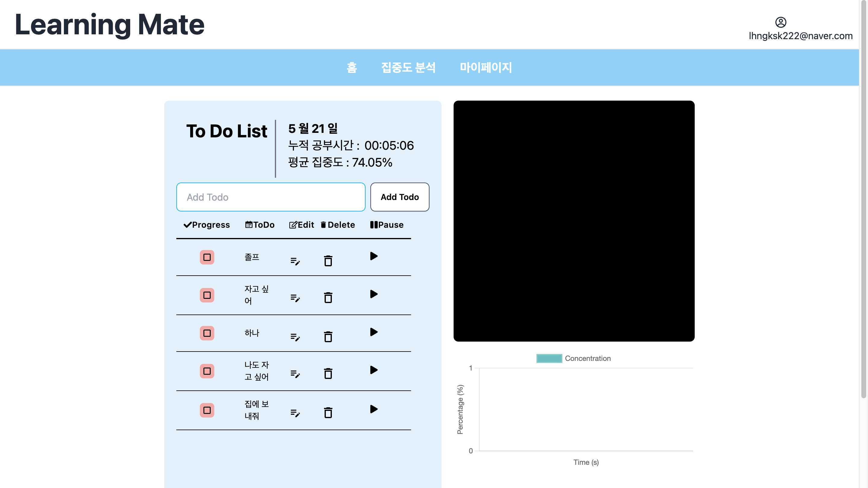Screen dimensions: 868x488
Task: Open the user profile icon
Action: [780, 22]
